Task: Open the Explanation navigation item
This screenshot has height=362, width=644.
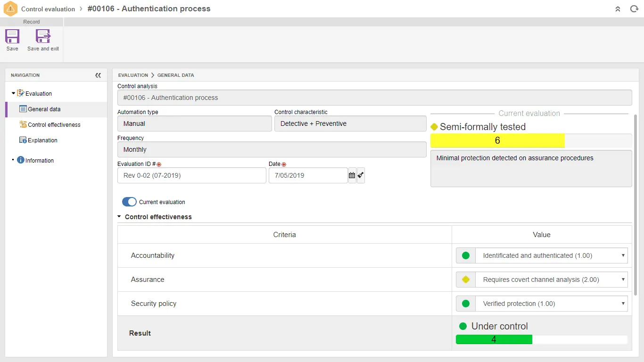Action: [42, 140]
